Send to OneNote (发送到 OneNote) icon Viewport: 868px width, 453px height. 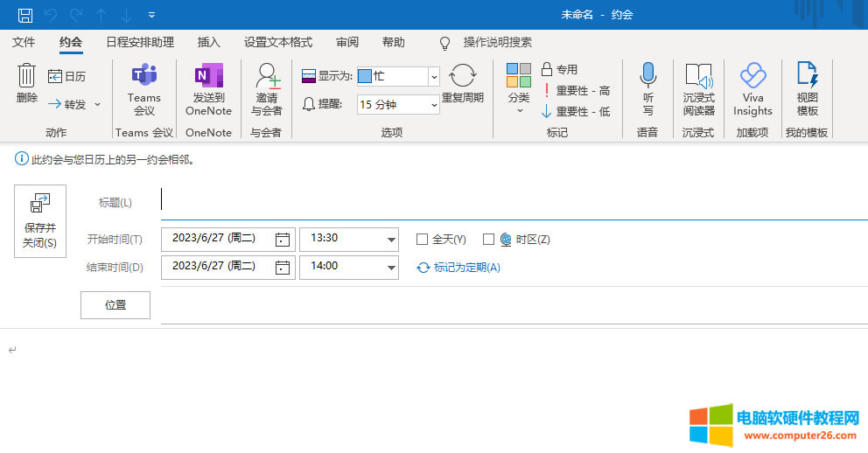click(x=208, y=77)
